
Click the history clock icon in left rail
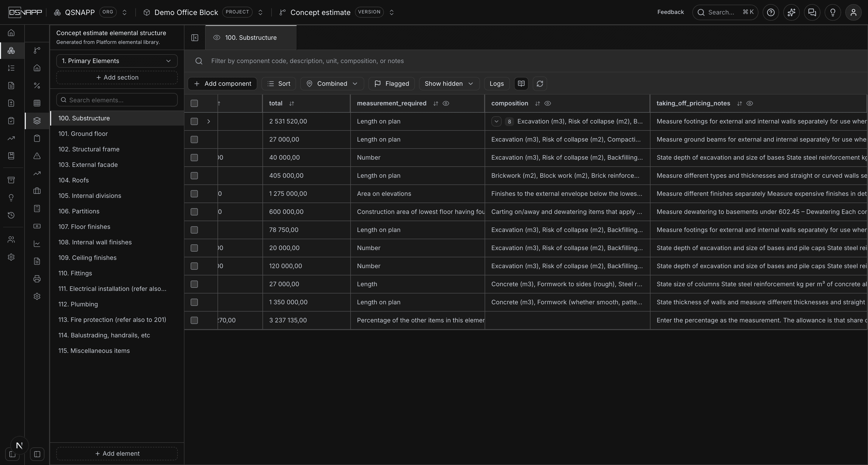pos(11,215)
